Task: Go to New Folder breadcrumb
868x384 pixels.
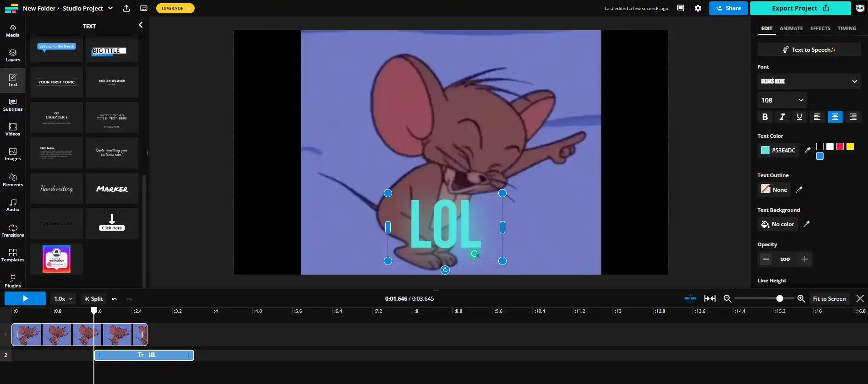Action: click(39, 8)
